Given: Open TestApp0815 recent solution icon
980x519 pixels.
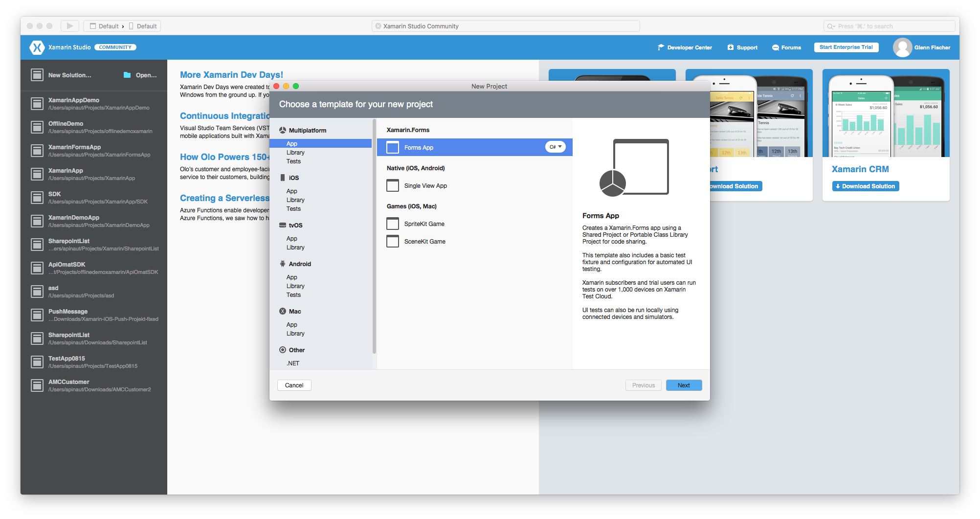Looking at the screenshot, I should tap(37, 362).
